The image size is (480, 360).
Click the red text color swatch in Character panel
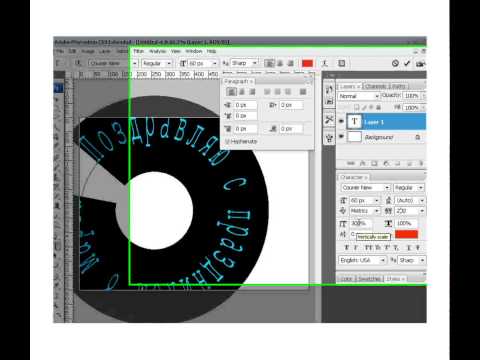406,234
